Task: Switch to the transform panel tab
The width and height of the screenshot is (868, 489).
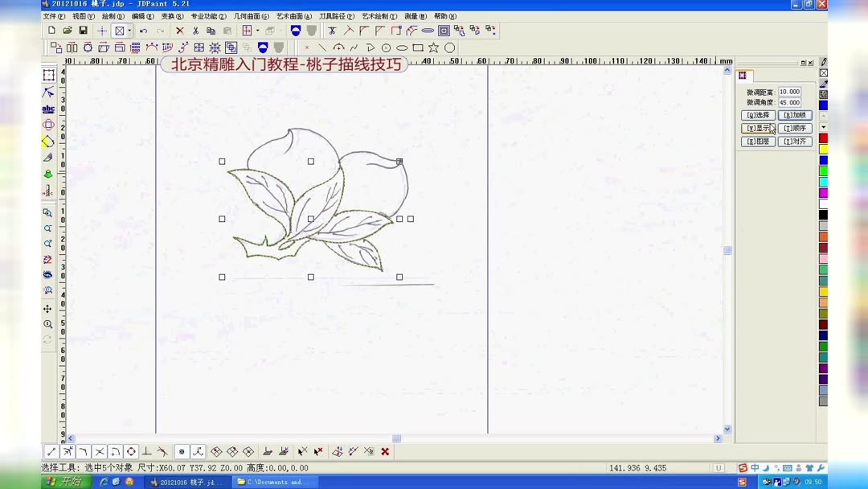Action: [743, 76]
